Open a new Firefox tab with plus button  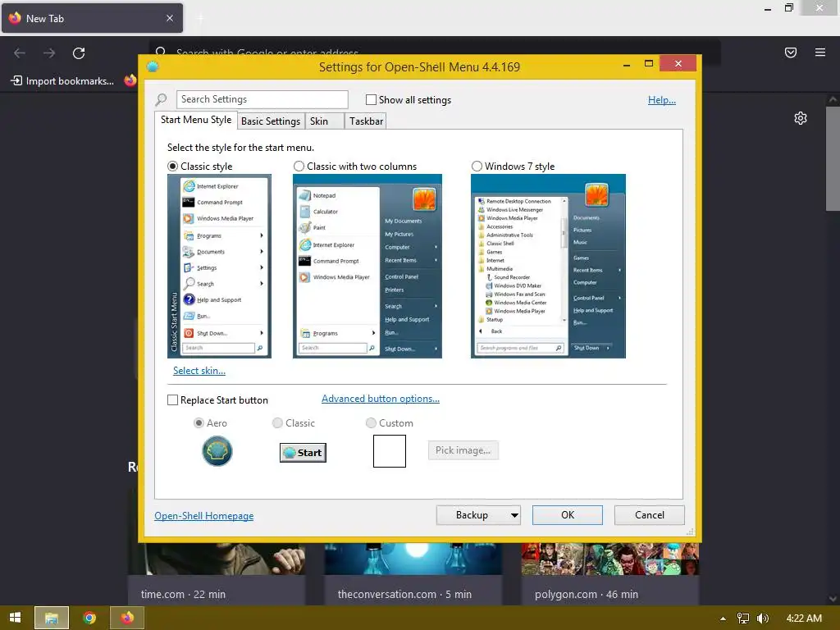coord(199,18)
